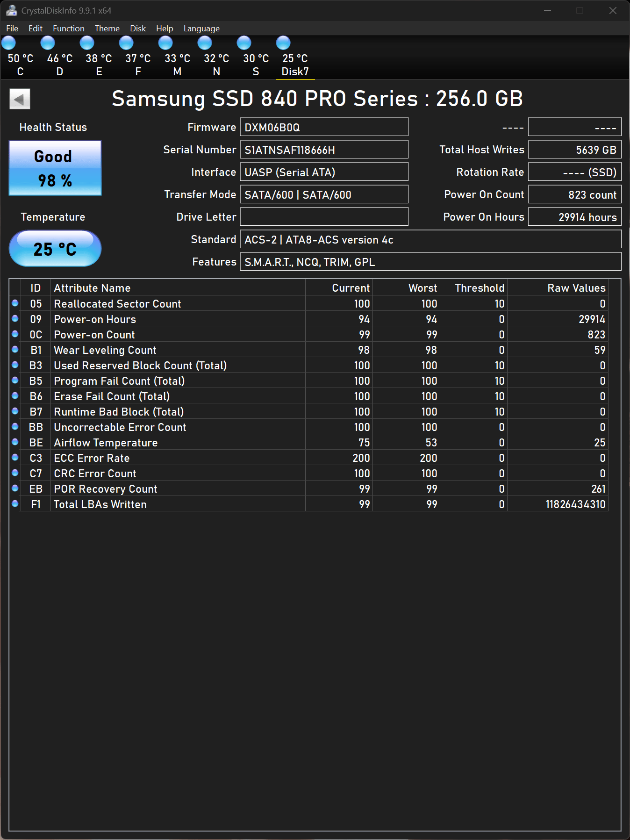
Task: Click status dot for ECC Error Rate
Action: point(15,457)
